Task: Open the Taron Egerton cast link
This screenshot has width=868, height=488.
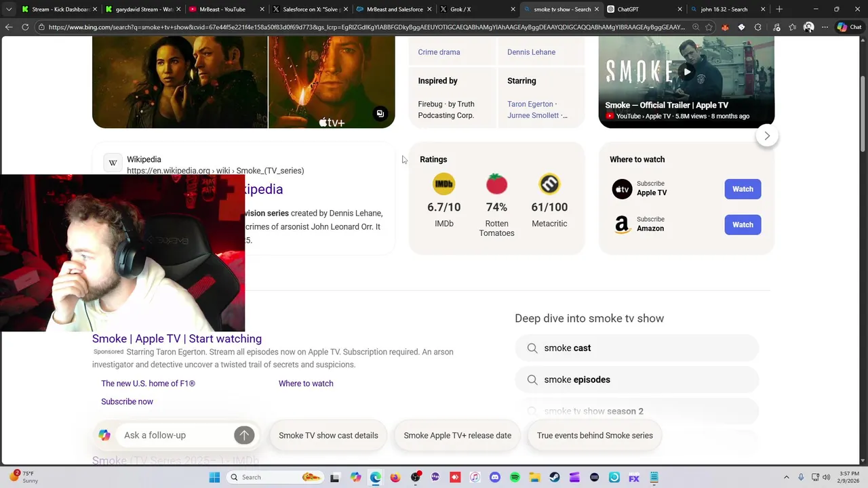Action: (x=530, y=104)
